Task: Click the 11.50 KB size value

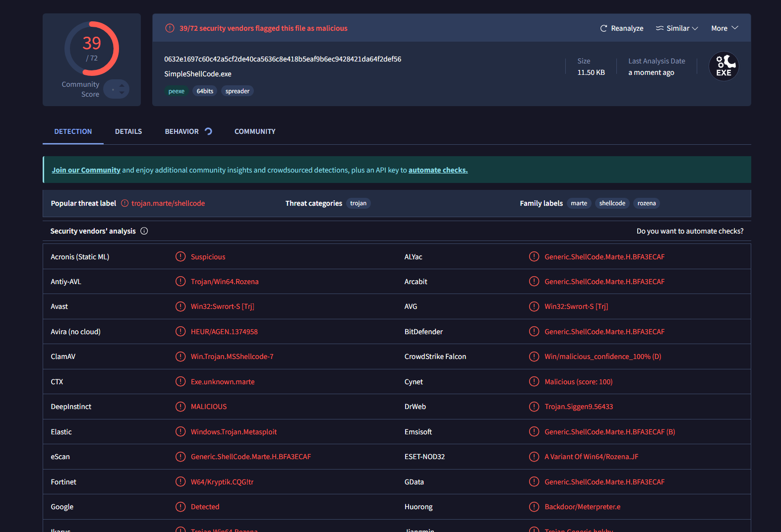Action: click(x=591, y=72)
